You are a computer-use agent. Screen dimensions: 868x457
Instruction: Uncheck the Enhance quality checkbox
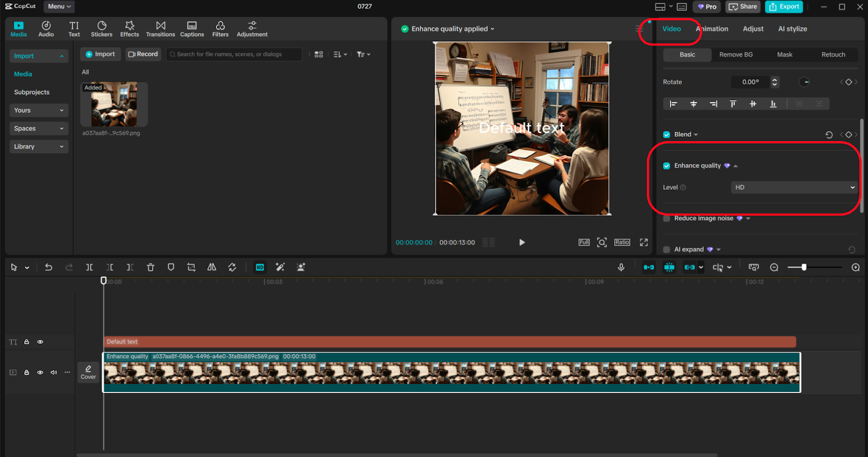tap(667, 166)
